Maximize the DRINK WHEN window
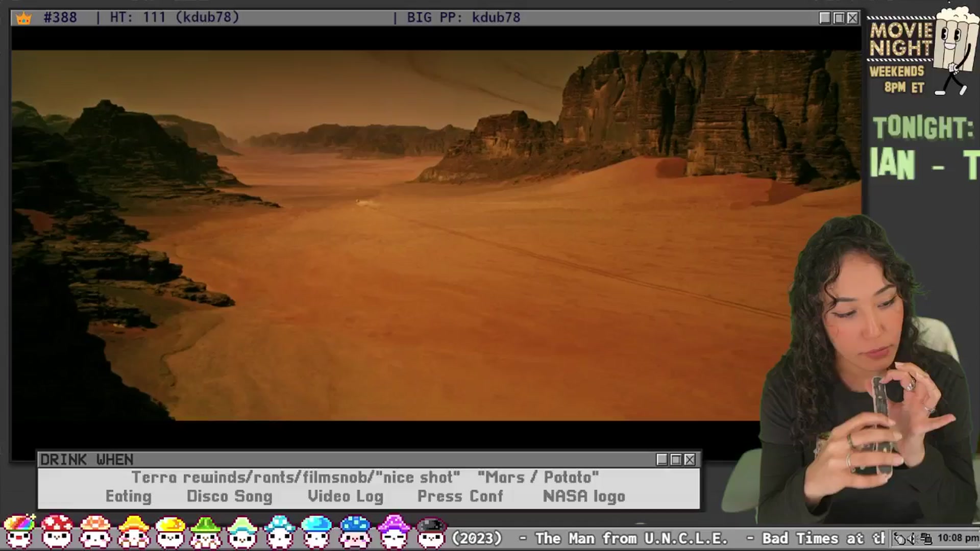This screenshot has height=551, width=980. point(676,460)
